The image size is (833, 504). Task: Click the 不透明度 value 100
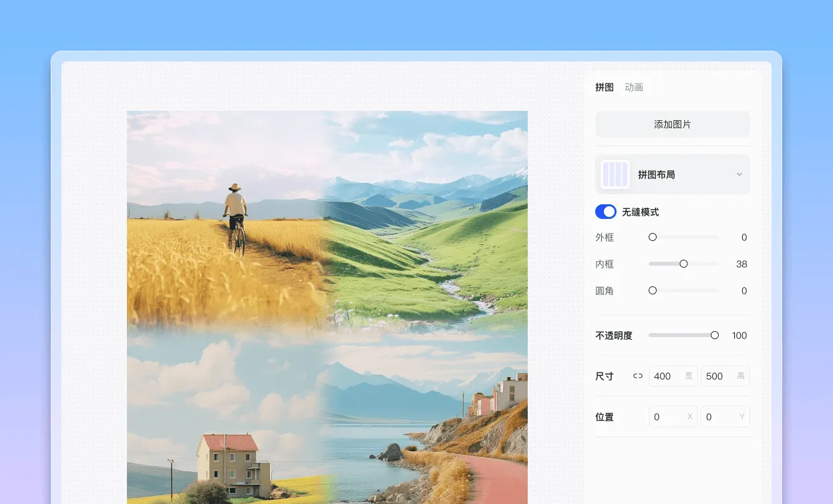click(739, 335)
